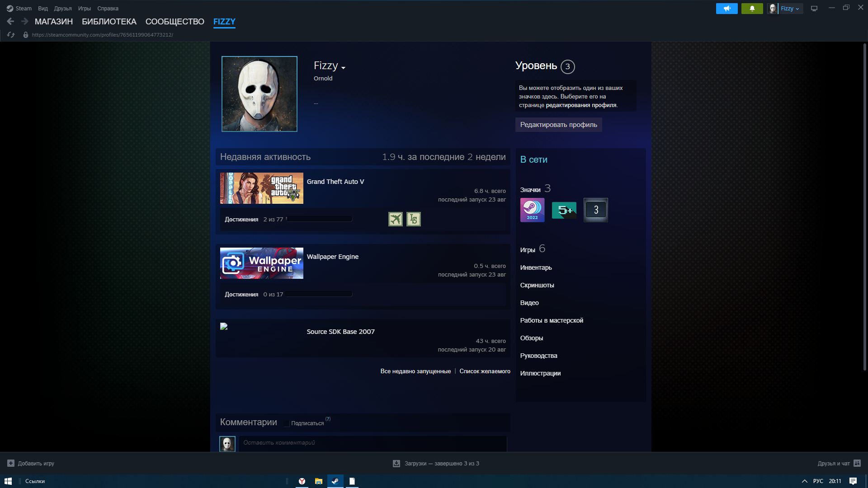
Task: Open the document icon in taskbar
Action: [x=352, y=481]
